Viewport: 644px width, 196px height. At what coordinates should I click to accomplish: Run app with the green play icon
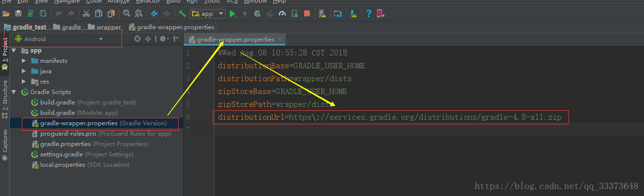(233, 13)
